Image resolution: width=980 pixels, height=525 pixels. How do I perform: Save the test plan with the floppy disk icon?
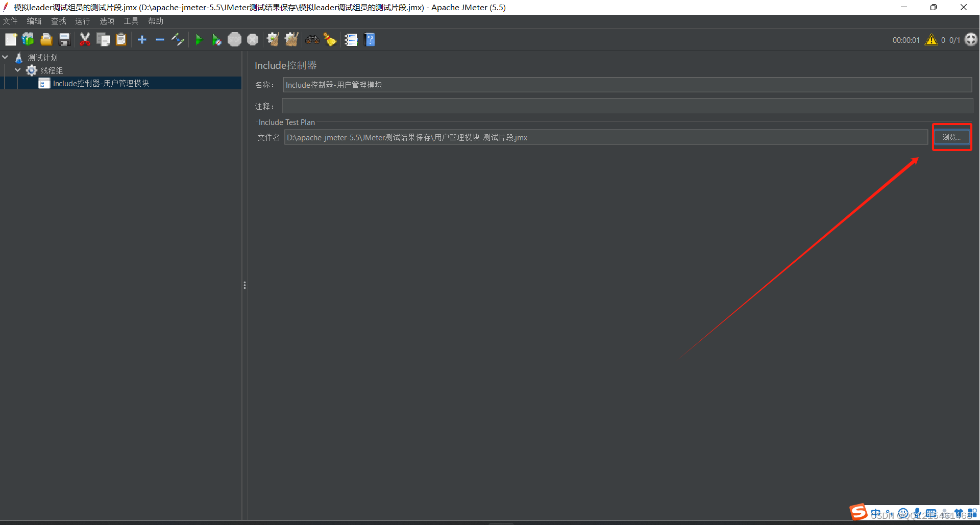point(64,40)
